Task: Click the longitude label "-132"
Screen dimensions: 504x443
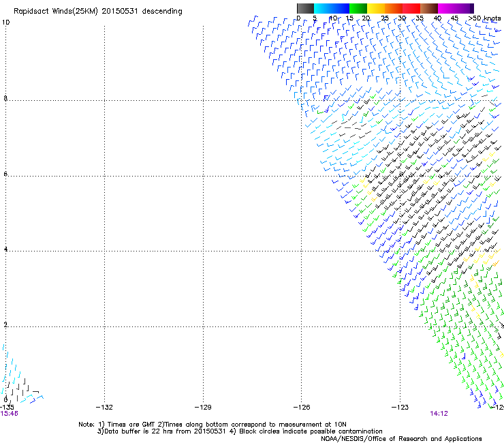Action: 104,408
